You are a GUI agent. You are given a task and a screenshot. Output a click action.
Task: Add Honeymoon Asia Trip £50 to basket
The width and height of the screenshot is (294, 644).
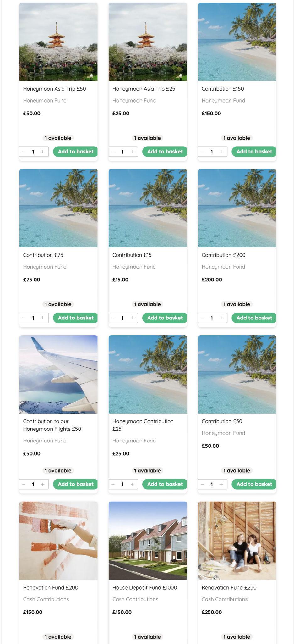pyautogui.click(x=75, y=152)
